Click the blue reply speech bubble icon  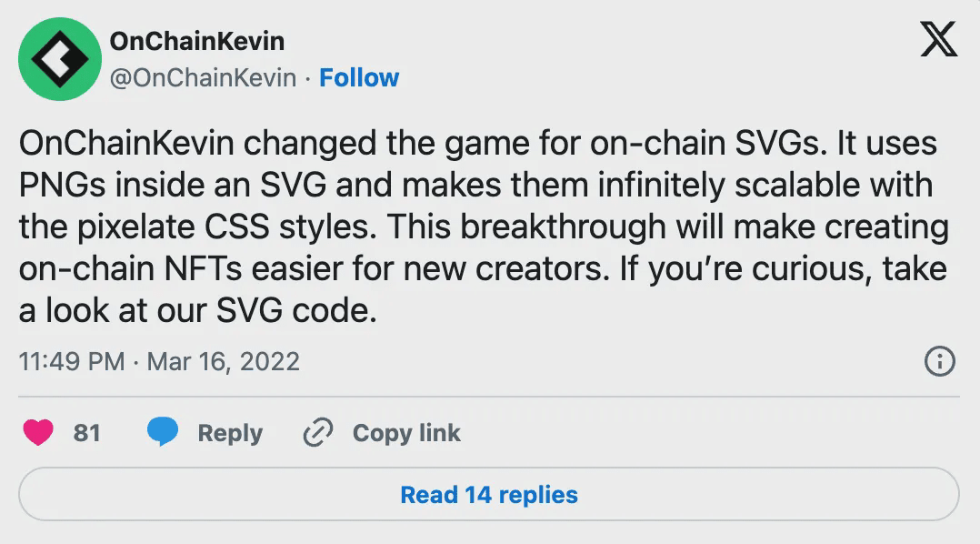click(163, 433)
